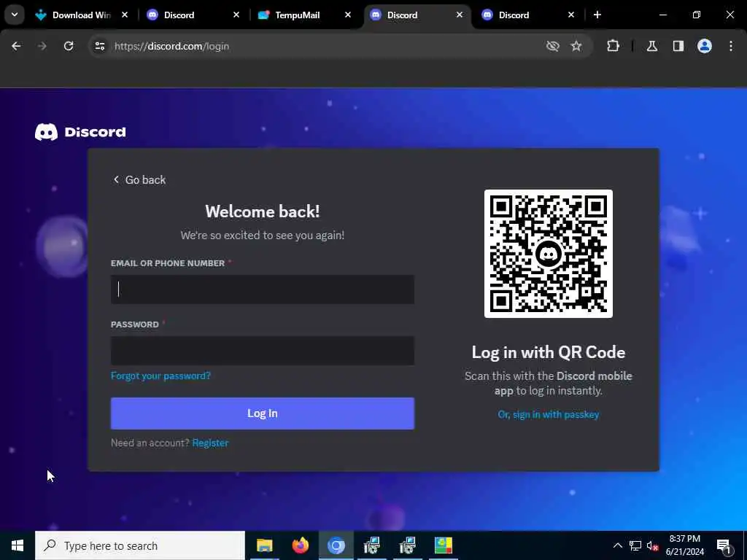Viewport: 747px width, 560px height.
Task: Open a new browser tab
Action: (597, 15)
